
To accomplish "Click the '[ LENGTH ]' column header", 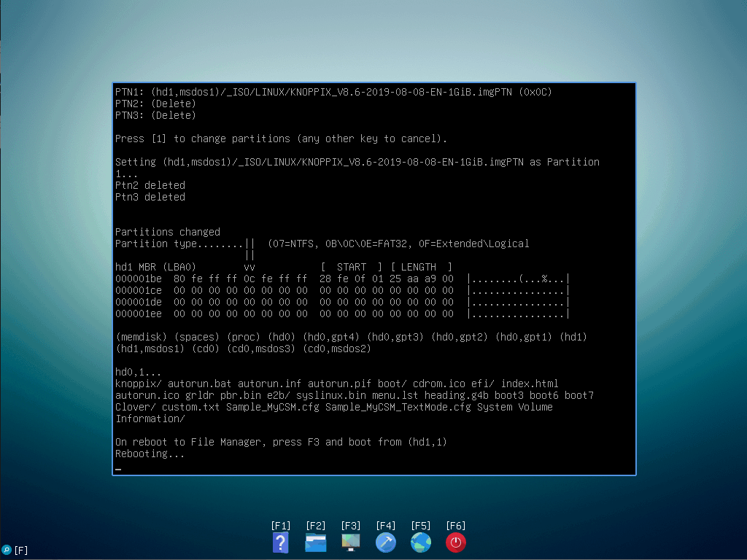I will [421, 267].
